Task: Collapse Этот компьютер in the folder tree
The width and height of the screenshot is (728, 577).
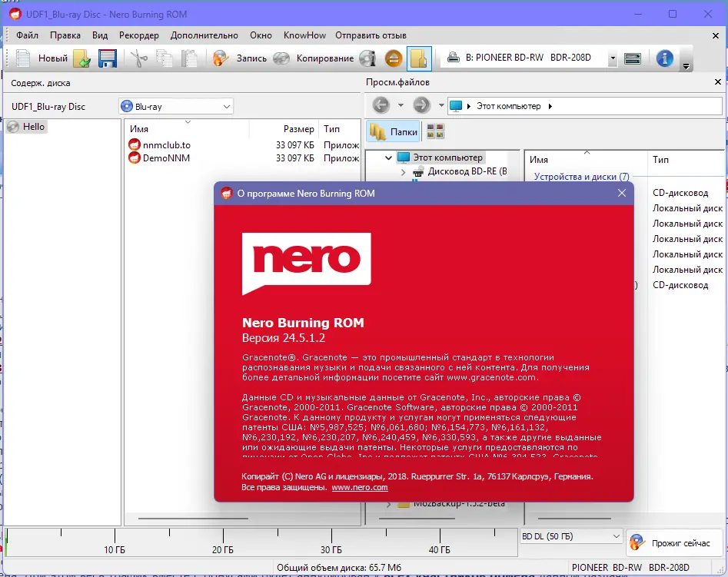Action: click(388, 157)
